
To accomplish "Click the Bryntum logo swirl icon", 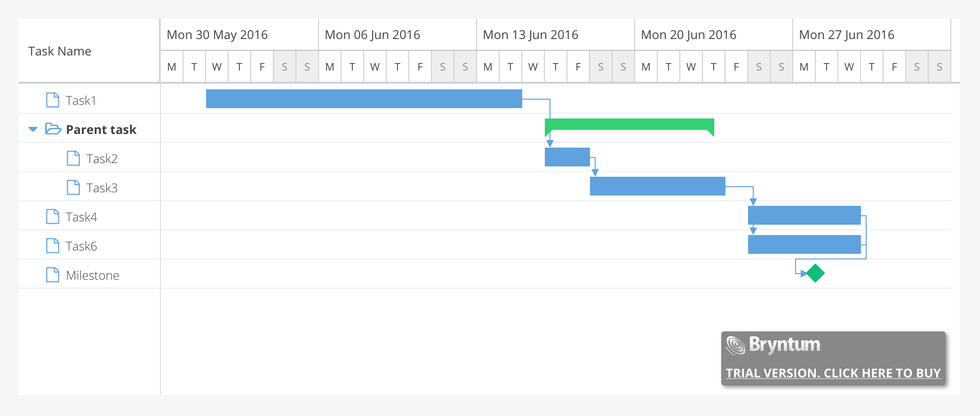I will 736,345.
